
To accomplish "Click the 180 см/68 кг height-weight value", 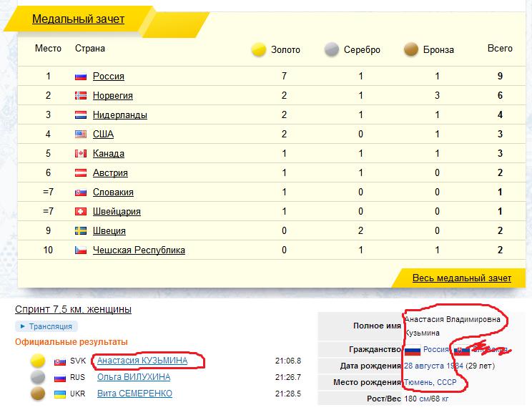I will point(426,399).
